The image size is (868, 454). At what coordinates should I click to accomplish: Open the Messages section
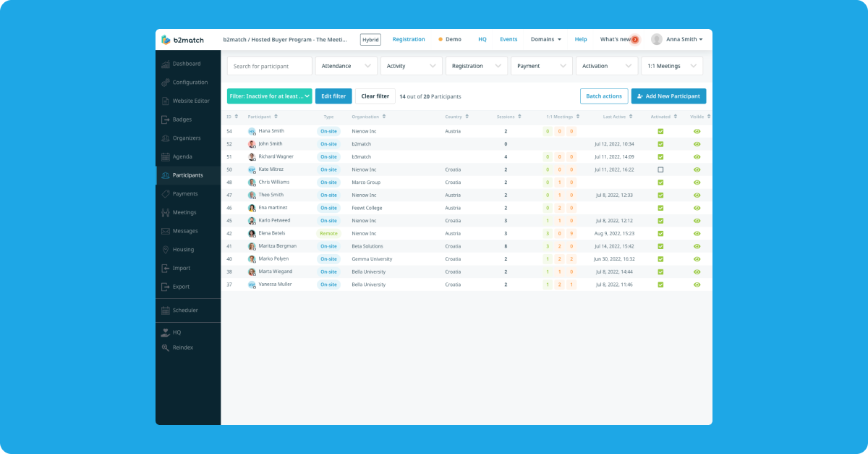point(184,230)
